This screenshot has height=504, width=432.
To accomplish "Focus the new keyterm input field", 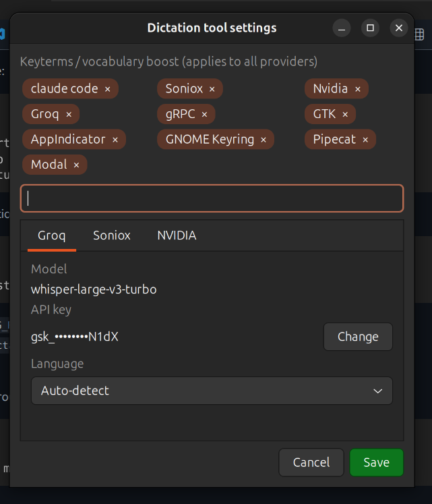I will coord(212,198).
